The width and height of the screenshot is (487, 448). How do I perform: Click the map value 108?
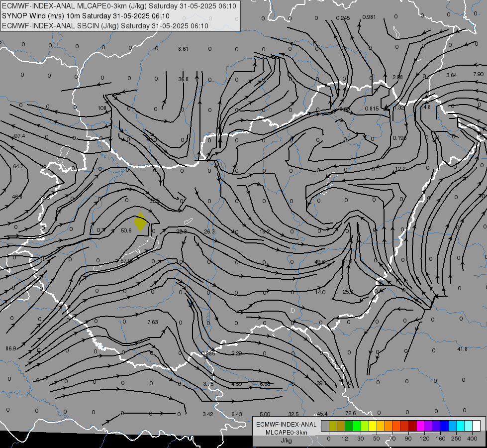click(102, 108)
